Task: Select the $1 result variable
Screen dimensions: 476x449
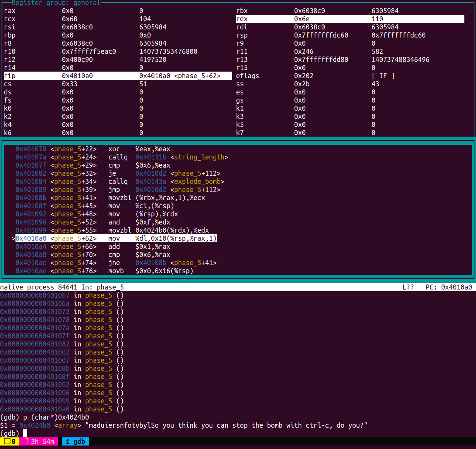Action: (4, 425)
